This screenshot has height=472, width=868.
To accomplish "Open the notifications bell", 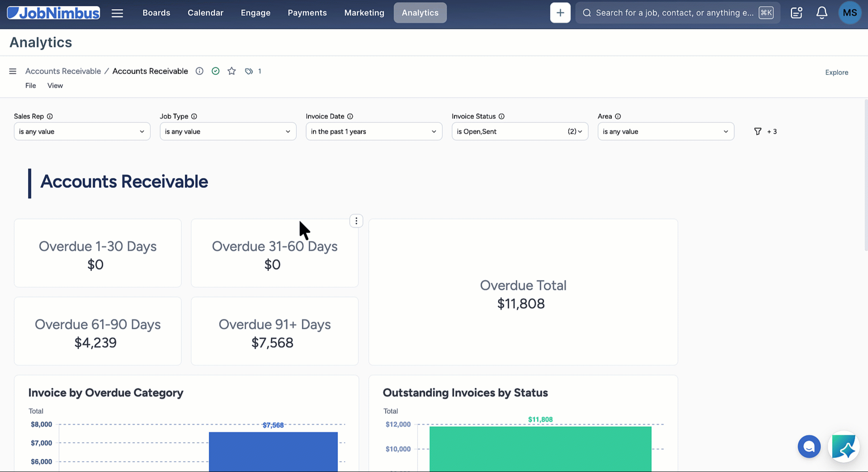I will point(821,13).
